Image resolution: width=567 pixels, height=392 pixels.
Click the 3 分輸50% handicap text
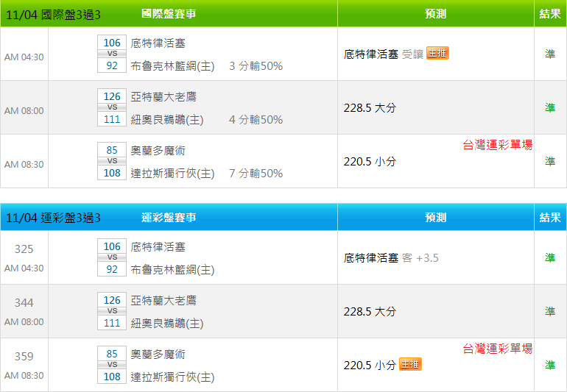click(x=256, y=65)
